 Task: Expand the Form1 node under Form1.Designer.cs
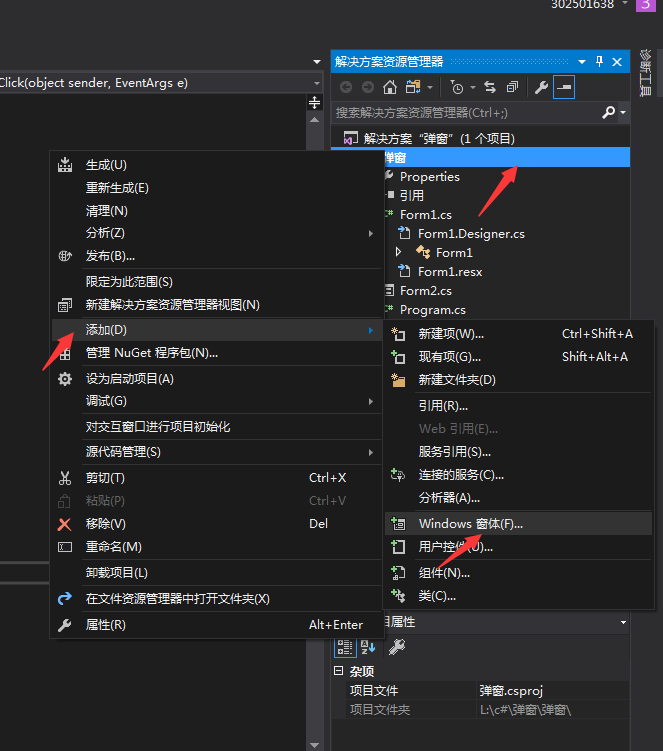tap(399, 253)
